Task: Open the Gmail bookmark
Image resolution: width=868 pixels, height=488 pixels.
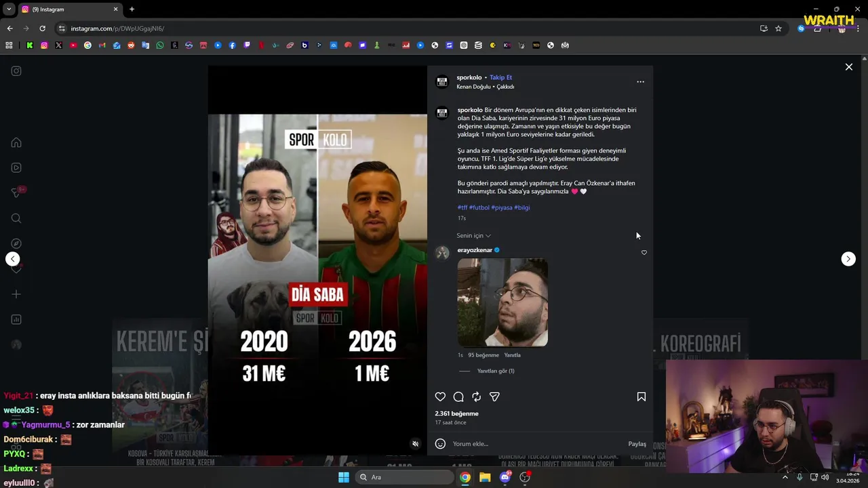Action: pos(102,45)
